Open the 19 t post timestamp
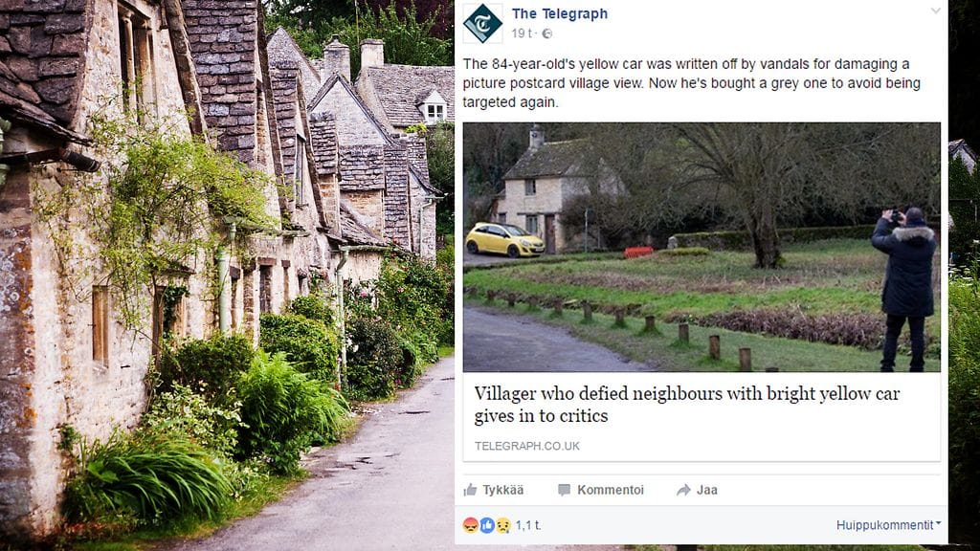This screenshot has height=551, width=980. click(x=522, y=33)
